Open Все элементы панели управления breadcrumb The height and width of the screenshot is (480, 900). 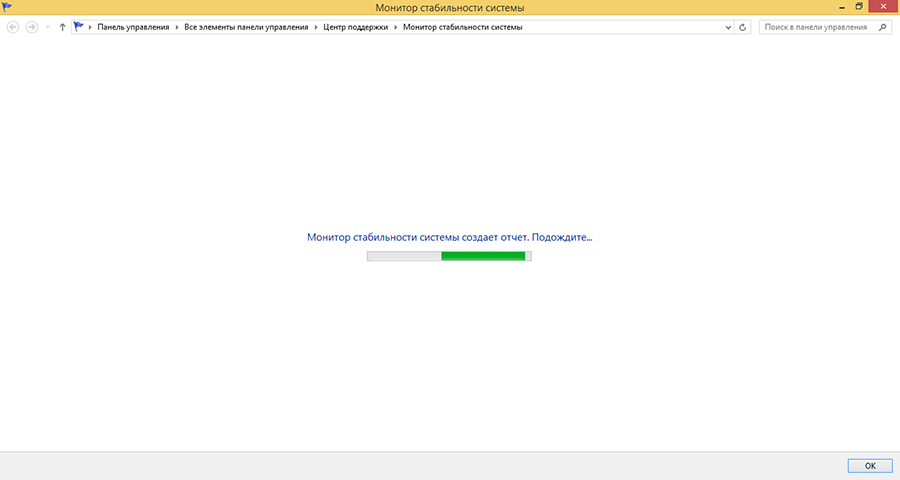[x=246, y=27]
